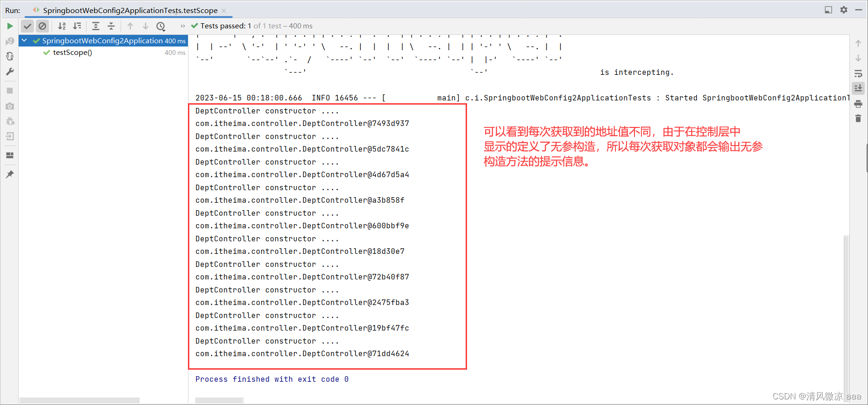Screen dimensions: 868x405
Task: Click the 2023-06-15 00:18:00.666 INFO log line
Action: 522,98
